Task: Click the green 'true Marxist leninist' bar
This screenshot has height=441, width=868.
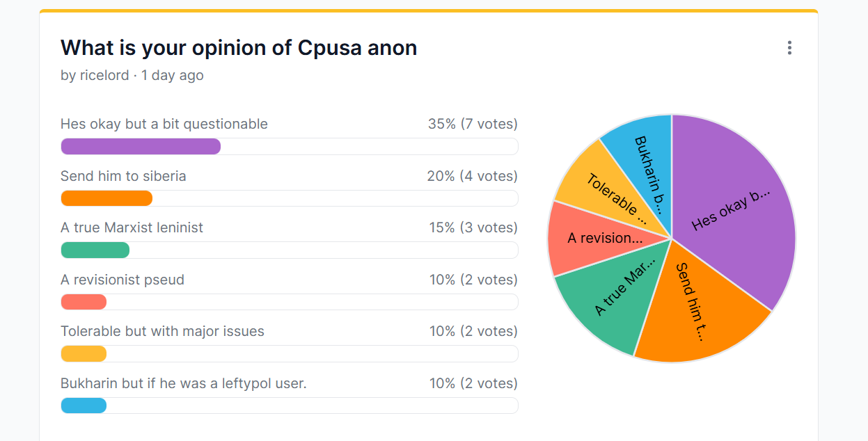Action: (95, 250)
